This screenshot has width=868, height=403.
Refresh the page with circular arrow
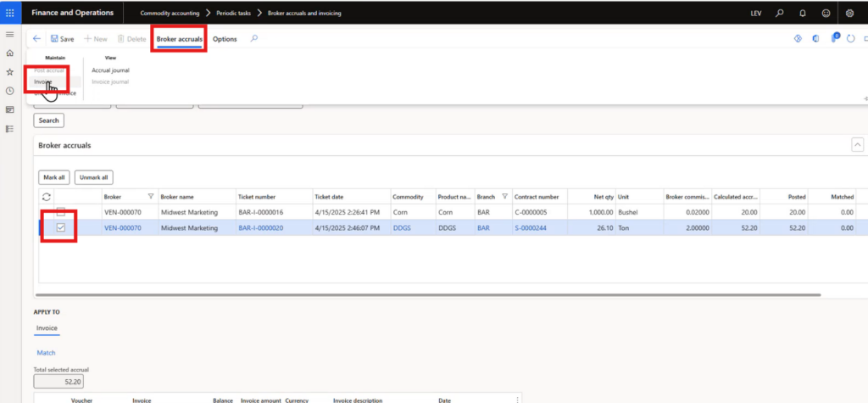pos(851,39)
